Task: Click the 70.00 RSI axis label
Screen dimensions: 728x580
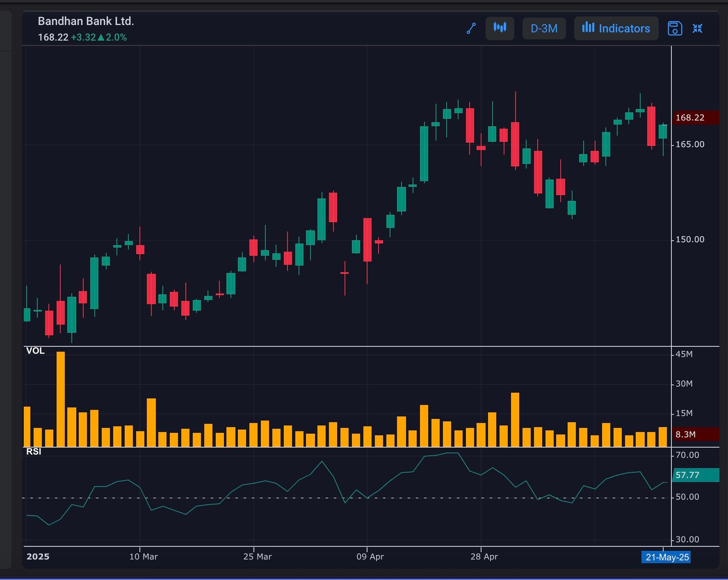Action: click(x=687, y=455)
